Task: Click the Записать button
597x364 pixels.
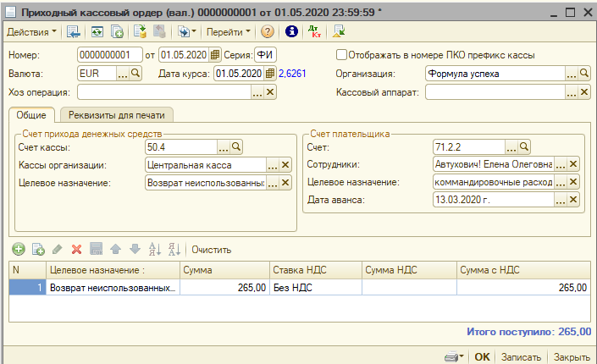Action: pyautogui.click(x=522, y=356)
